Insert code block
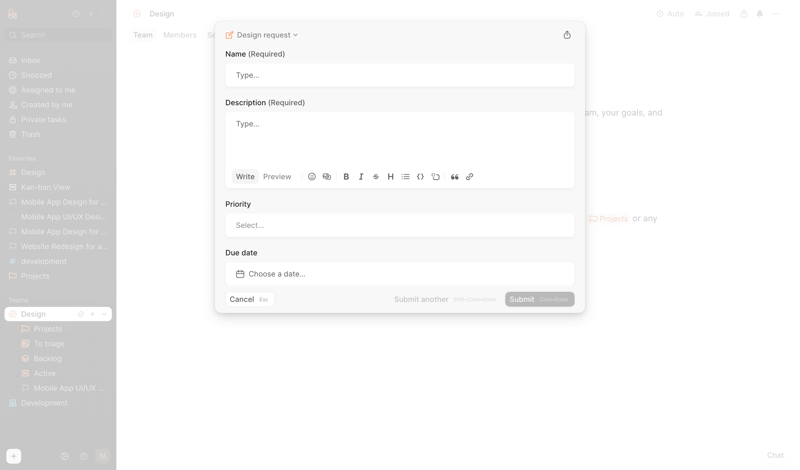This screenshot has height=470, width=800. point(420,177)
